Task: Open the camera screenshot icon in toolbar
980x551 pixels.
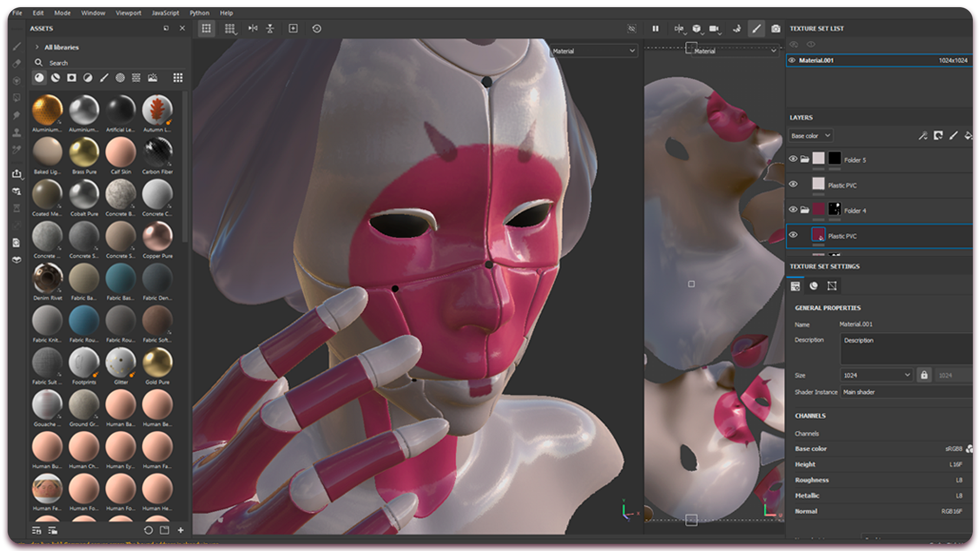Action: (775, 29)
